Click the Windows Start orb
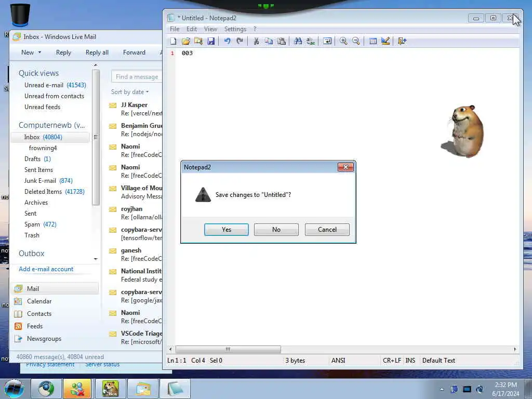532x399 pixels. [x=14, y=389]
